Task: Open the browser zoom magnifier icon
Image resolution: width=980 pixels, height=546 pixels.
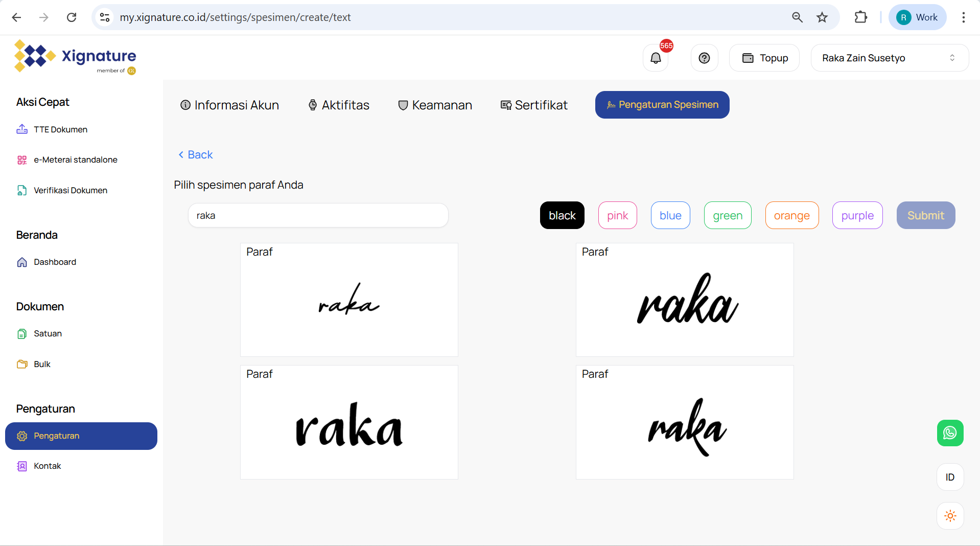Action: pyautogui.click(x=797, y=17)
